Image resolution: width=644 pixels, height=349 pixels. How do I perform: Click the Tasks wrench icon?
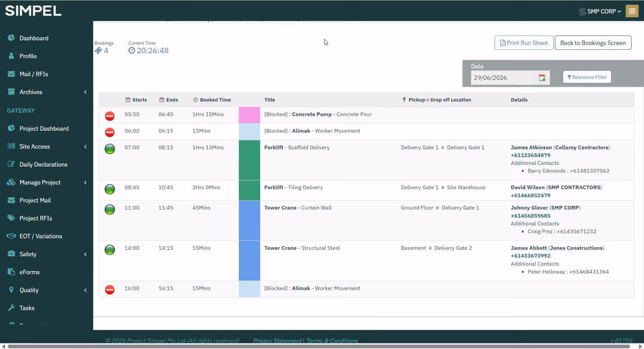11,308
